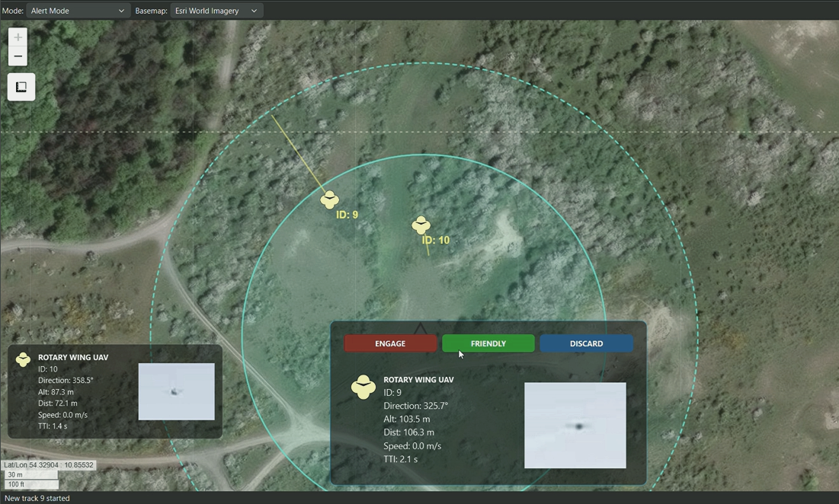Click the 'Direction: 325.7°' text

coord(416,406)
